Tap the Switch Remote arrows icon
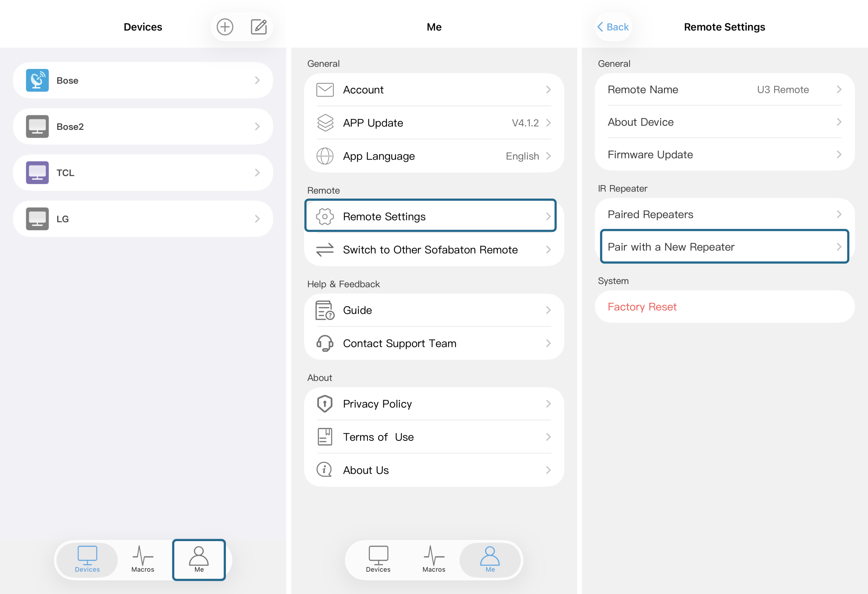 click(325, 250)
